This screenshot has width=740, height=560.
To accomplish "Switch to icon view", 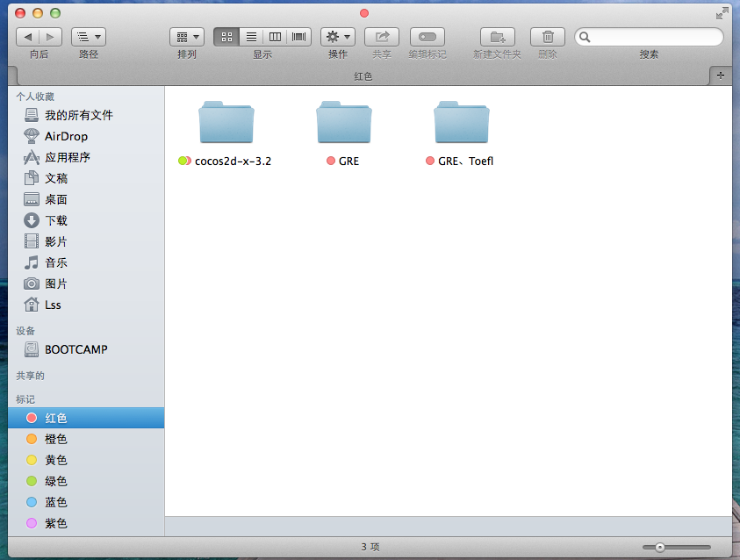I will coord(226,37).
